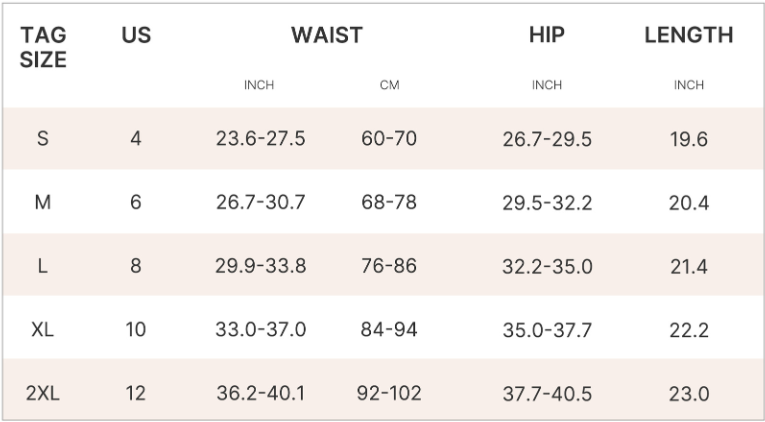Click the HIP column header
This screenshot has height=422, width=765.
546,36
